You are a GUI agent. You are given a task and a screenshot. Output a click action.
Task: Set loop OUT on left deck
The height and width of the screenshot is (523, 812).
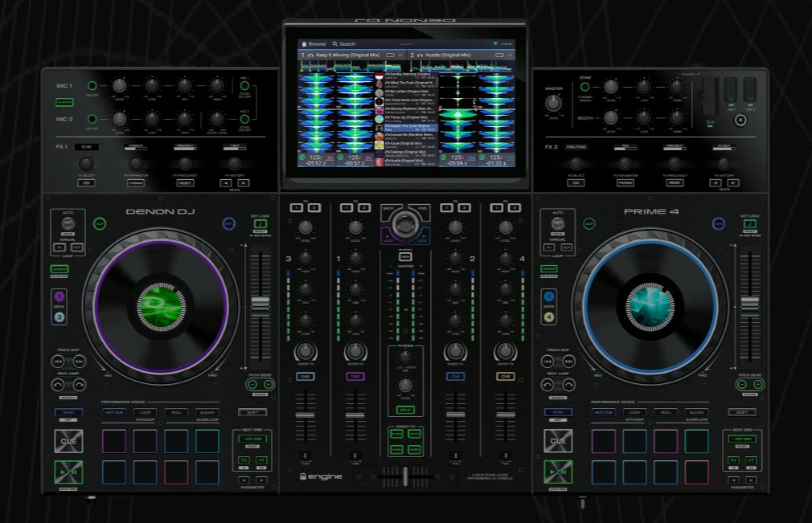(x=77, y=247)
